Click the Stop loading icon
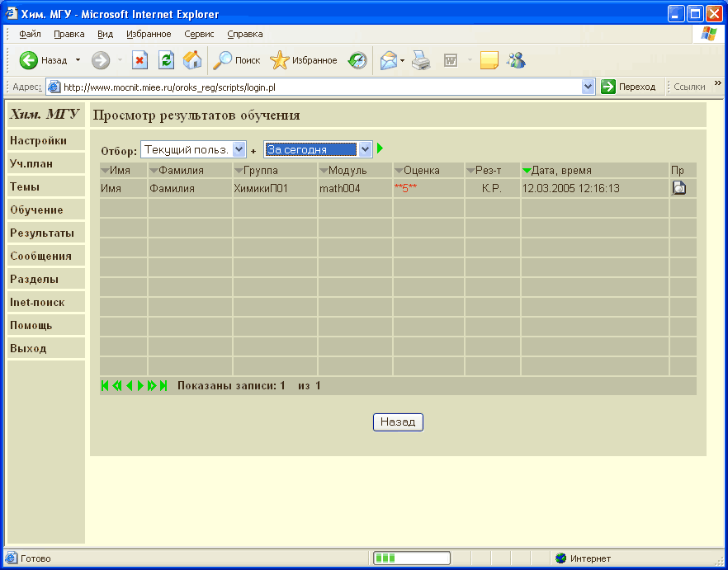Image resolution: width=728 pixels, height=570 pixels. [x=139, y=60]
